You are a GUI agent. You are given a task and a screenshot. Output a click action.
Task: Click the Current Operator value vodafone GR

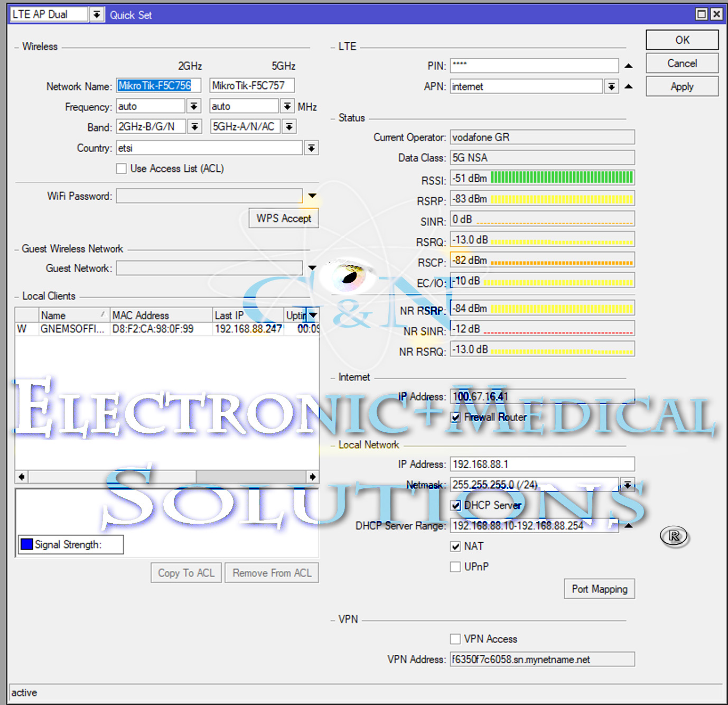(x=542, y=137)
